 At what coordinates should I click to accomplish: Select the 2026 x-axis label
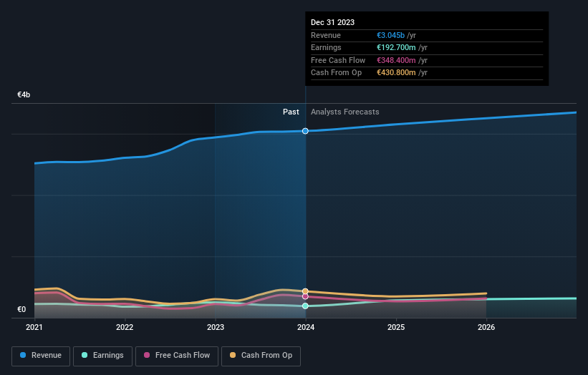[486, 328]
